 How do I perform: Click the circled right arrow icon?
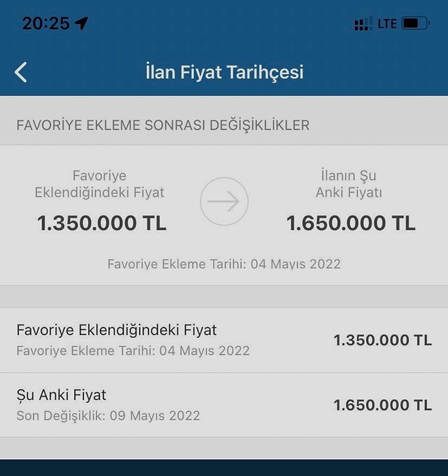(224, 202)
